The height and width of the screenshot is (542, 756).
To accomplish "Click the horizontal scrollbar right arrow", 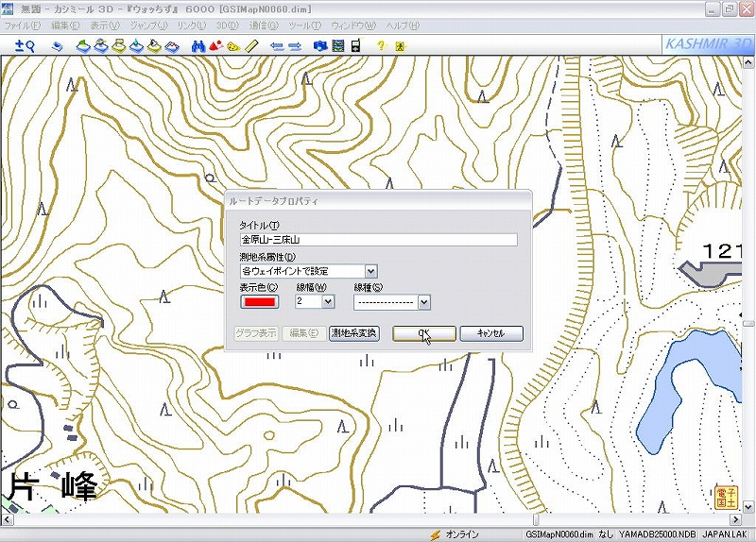I will [x=736, y=519].
